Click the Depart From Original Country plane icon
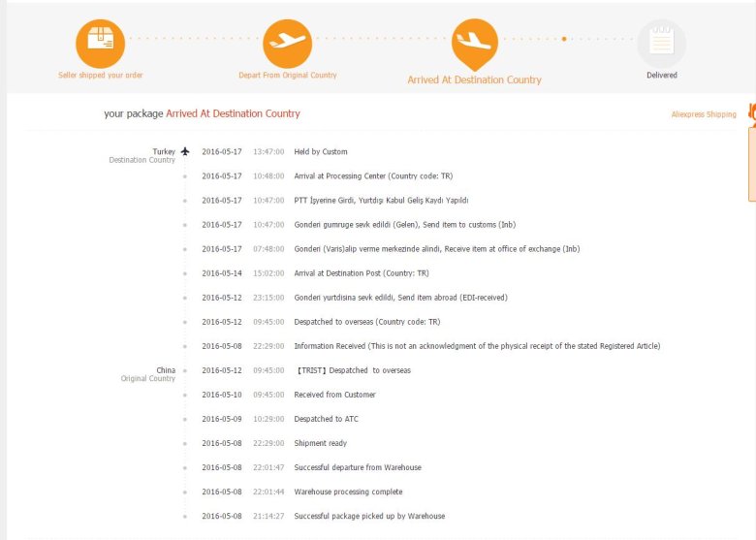756x540 pixels. click(287, 42)
